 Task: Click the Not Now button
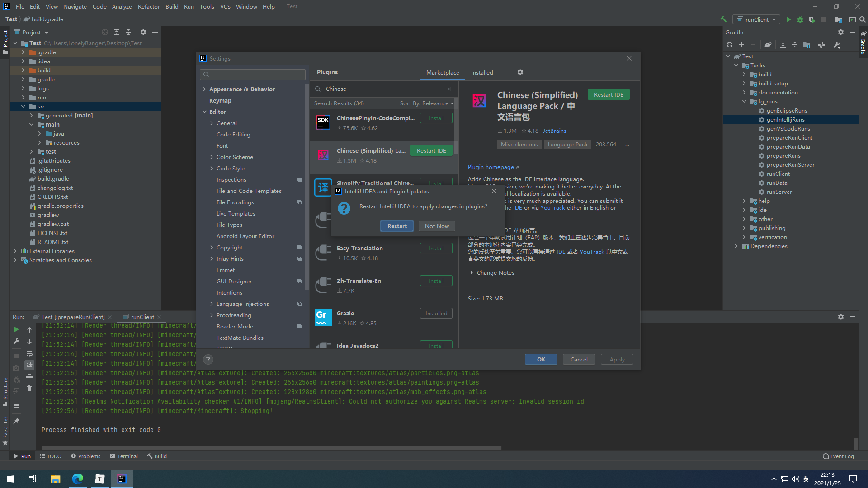[436, 226]
